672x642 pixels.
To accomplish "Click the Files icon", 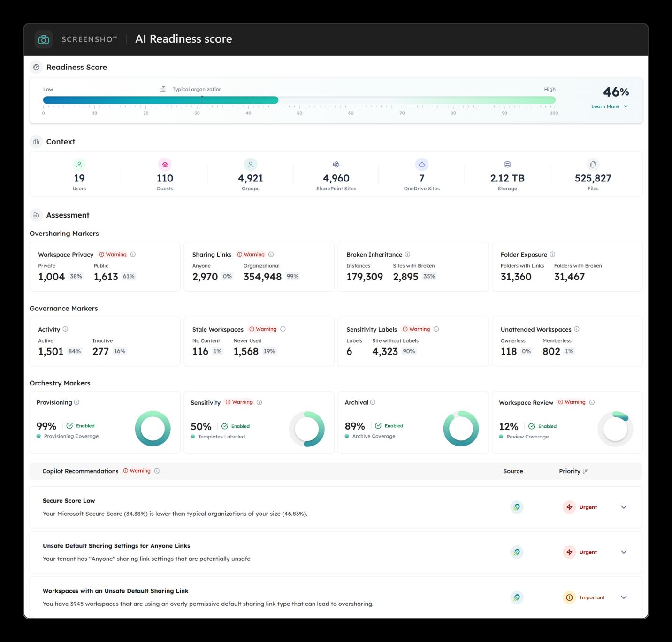I will click(593, 164).
